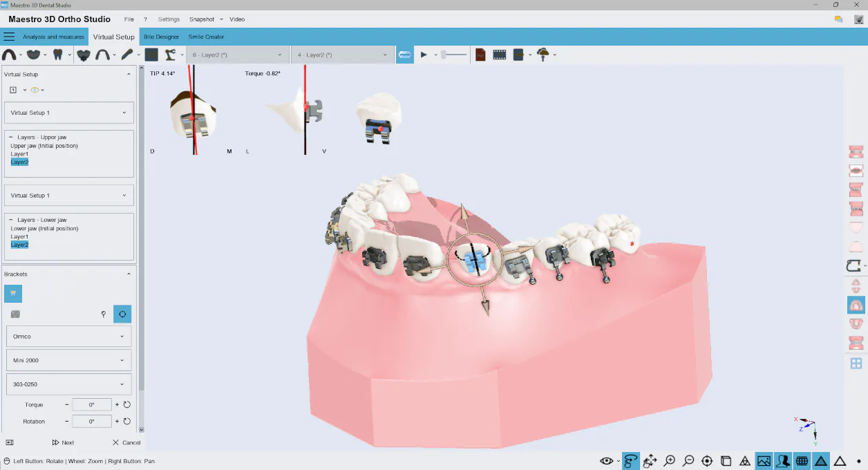This screenshot has width=868, height=470.
Task: Select the pan view tool
Action: point(650,461)
